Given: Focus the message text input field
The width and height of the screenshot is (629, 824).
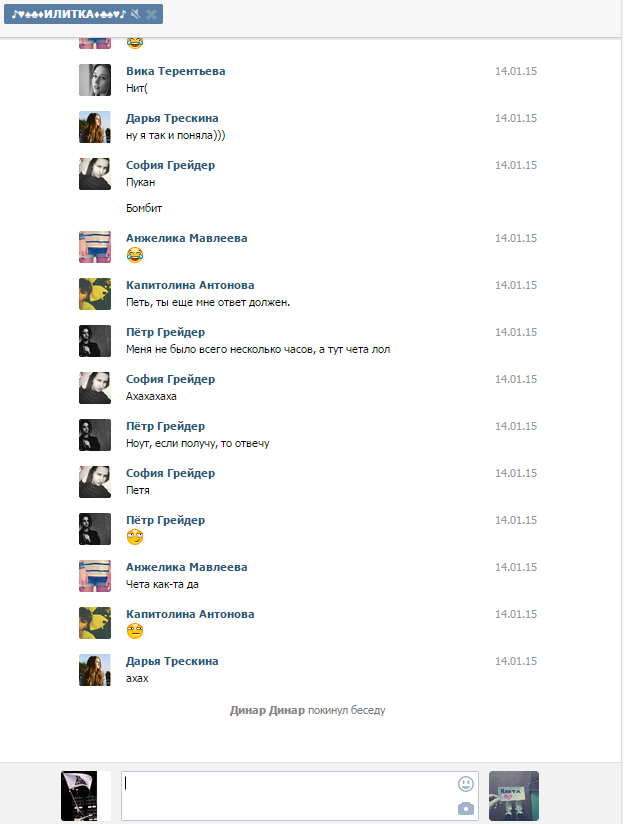Looking at the screenshot, I should click(290, 795).
